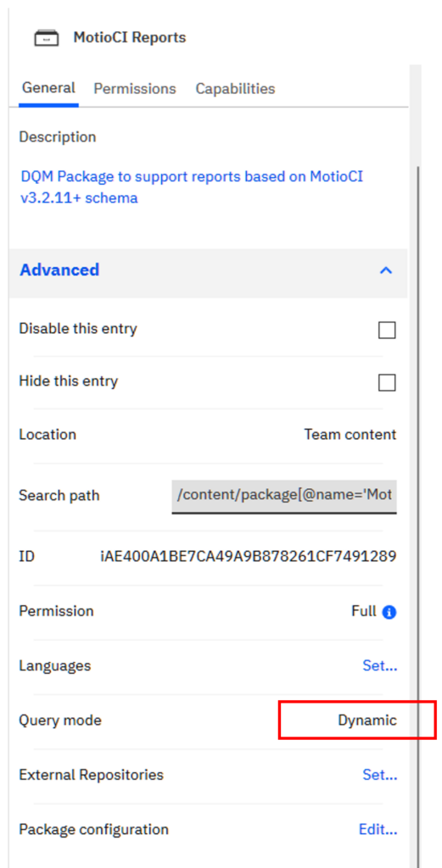The height and width of the screenshot is (868, 442).
Task: Collapse the Advanced section chevron
Action: tap(386, 270)
